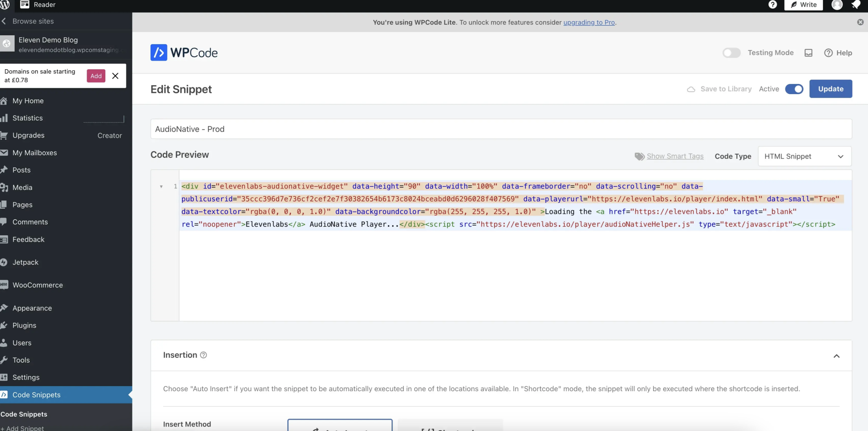Open the upgrading to Pro link

589,22
